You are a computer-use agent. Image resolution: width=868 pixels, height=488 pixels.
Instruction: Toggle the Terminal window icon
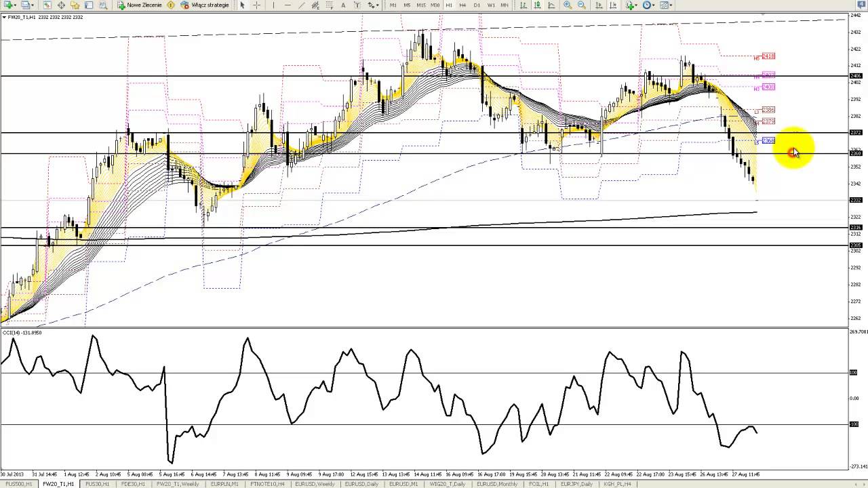(x=89, y=5)
